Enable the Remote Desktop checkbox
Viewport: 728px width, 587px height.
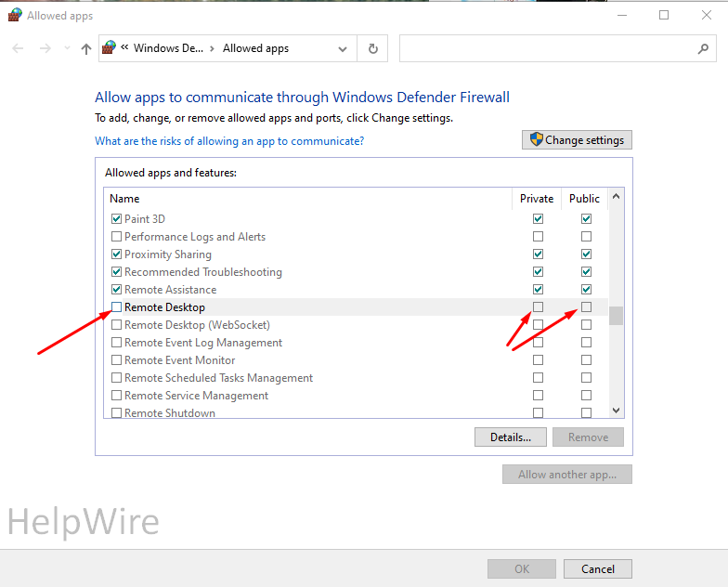pos(117,307)
